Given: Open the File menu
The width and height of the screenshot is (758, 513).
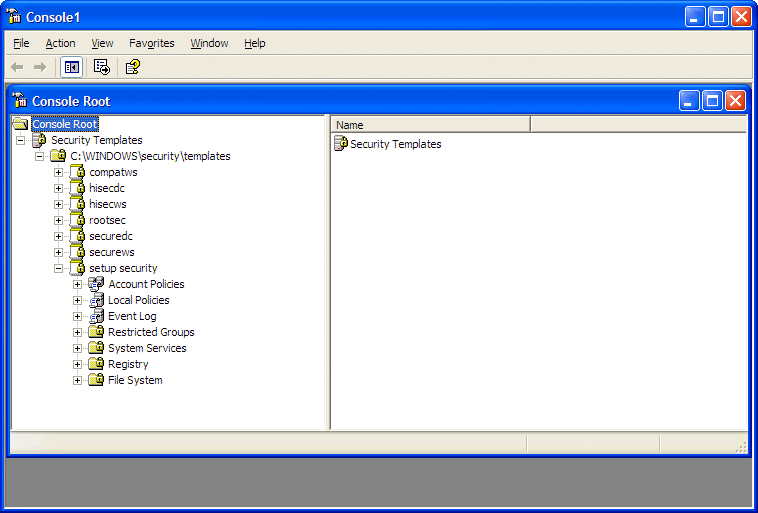Looking at the screenshot, I should pyautogui.click(x=21, y=43).
